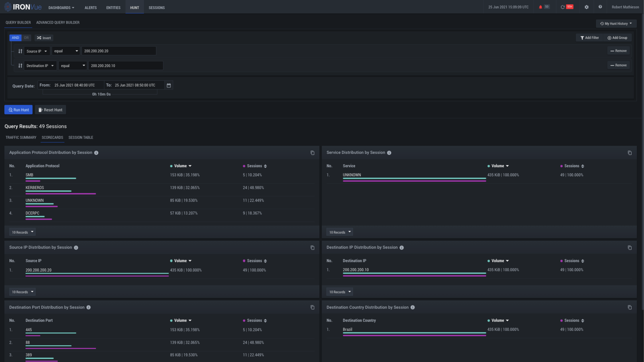This screenshot has height=362, width=644.
Task: Click the refresh icon with 99+ badge
Action: 563,7
